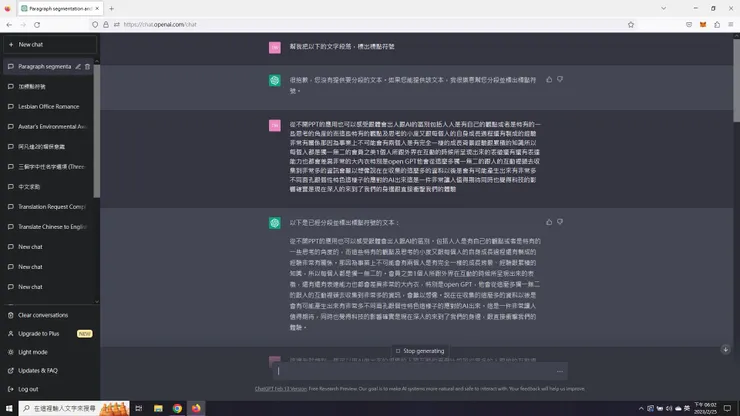Click the scroll-to-bottom arrow button

coord(725,349)
